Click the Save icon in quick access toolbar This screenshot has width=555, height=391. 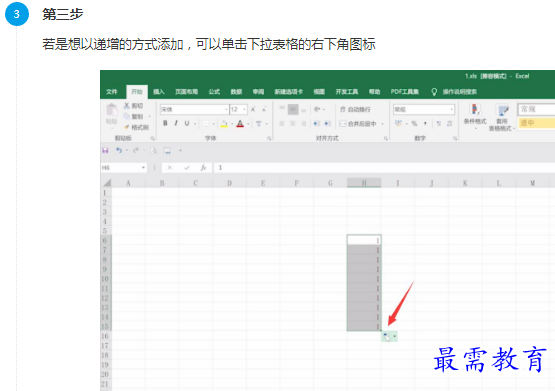point(105,150)
